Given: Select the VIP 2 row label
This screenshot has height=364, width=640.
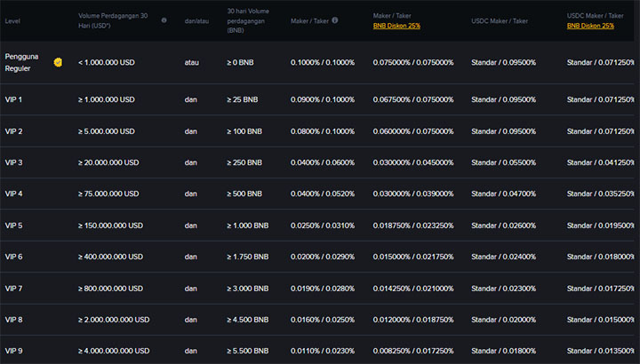Looking at the screenshot, I should point(13,131).
